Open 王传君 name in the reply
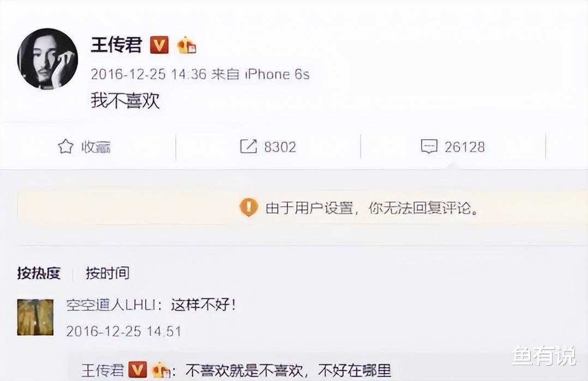The height and width of the screenshot is (381, 588). click(x=103, y=371)
